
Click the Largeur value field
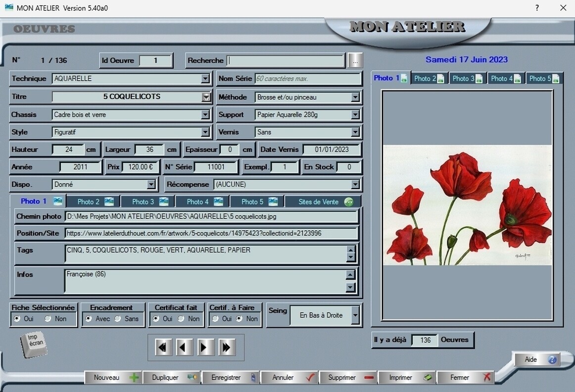click(149, 149)
